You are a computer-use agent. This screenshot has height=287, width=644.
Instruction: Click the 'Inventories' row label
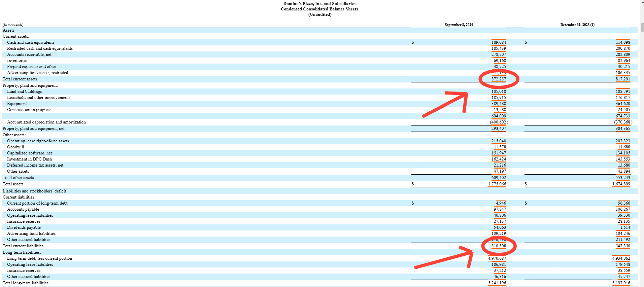point(17,61)
